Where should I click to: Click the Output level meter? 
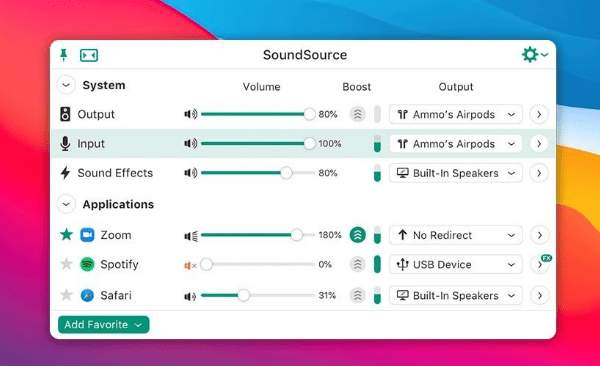(377, 114)
